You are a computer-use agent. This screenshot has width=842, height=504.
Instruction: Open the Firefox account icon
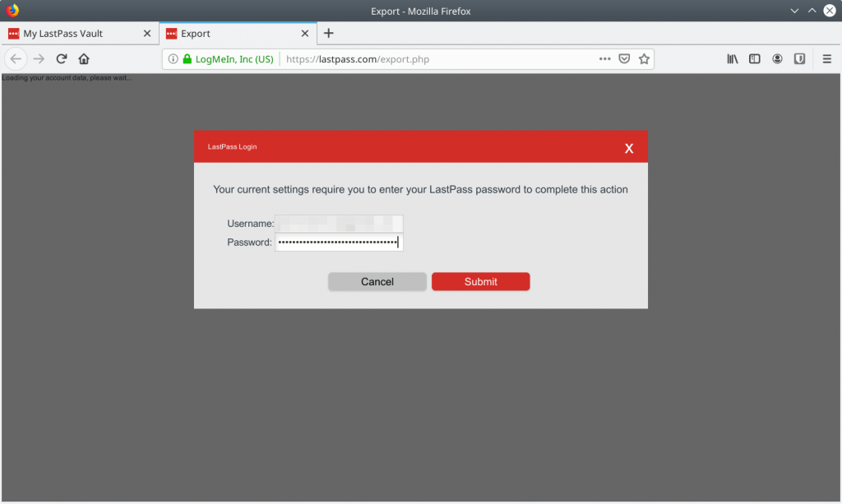pyautogui.click(x=777, y=59)
